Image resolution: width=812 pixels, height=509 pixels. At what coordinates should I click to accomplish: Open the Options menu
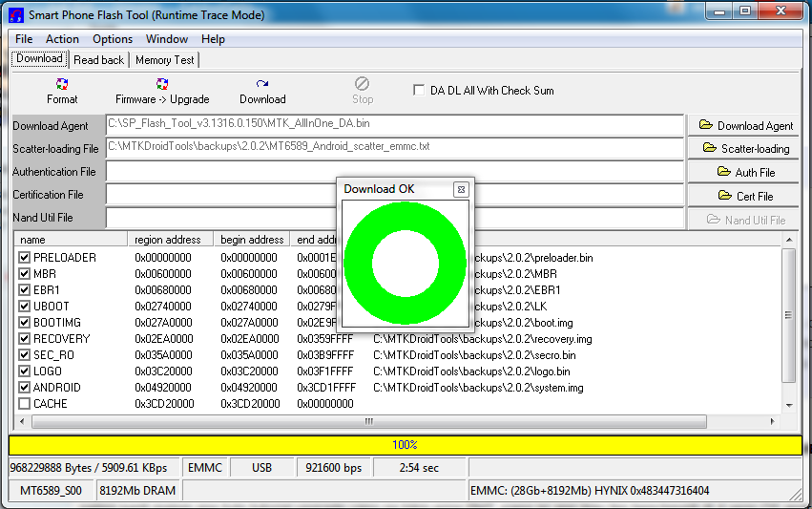(113, 39)
